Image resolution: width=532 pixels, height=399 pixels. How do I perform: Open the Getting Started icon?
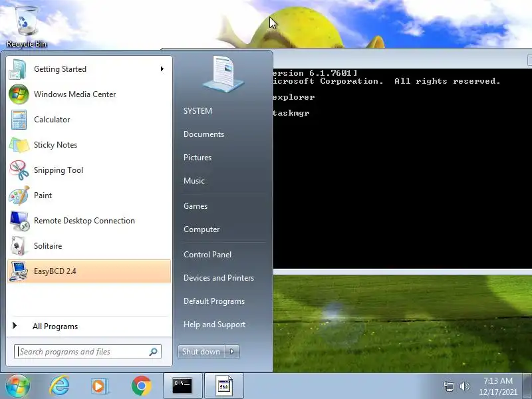click(18, 69)
